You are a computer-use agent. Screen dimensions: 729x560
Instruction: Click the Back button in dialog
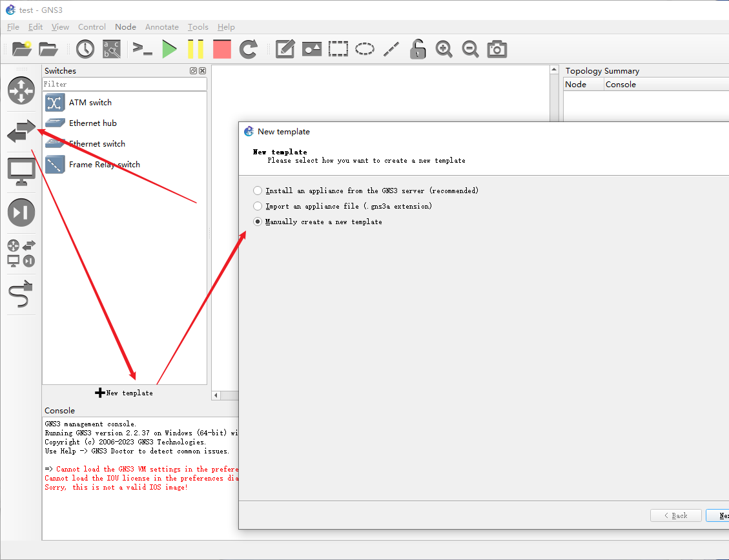[x=676, y=515]
